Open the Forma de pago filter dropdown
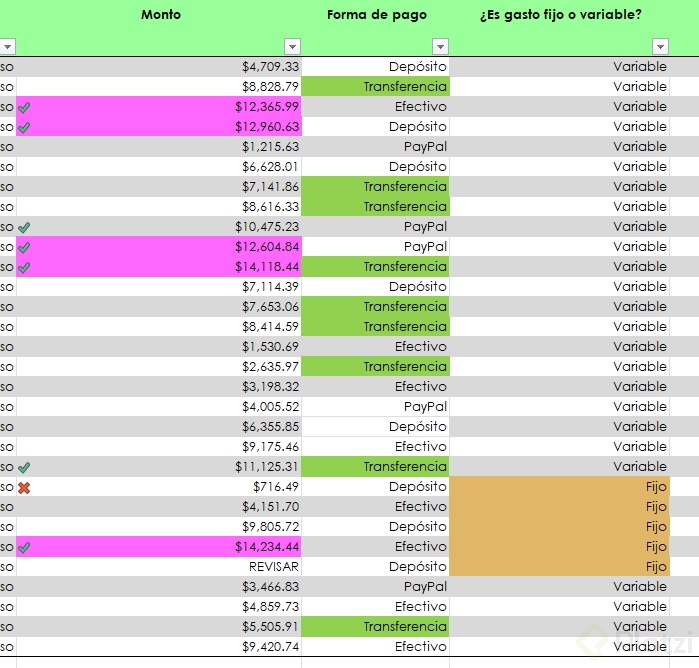This screenshot has height=668, width=699. pos(440,47)
